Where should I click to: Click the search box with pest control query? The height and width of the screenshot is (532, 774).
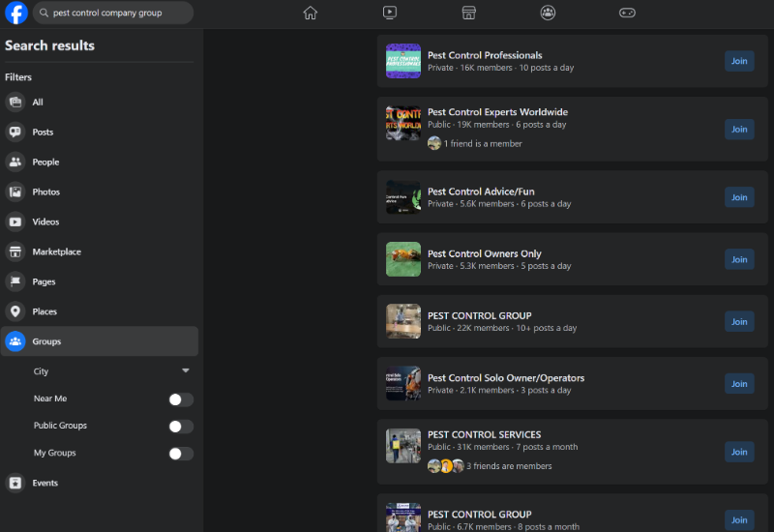pos(113,13)
